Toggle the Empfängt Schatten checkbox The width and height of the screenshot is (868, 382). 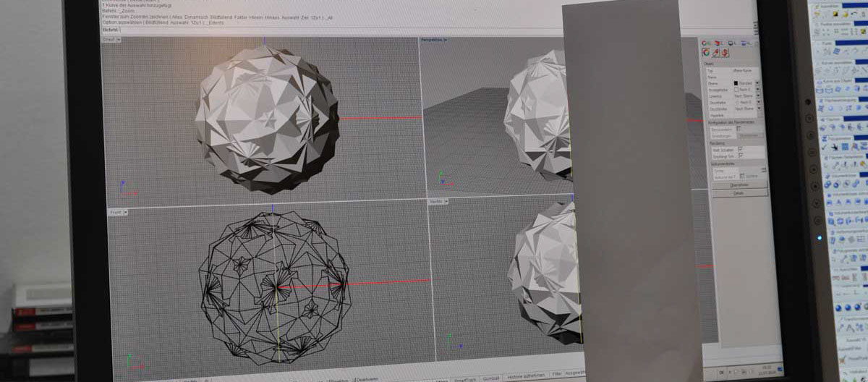[x=741, y=156]
